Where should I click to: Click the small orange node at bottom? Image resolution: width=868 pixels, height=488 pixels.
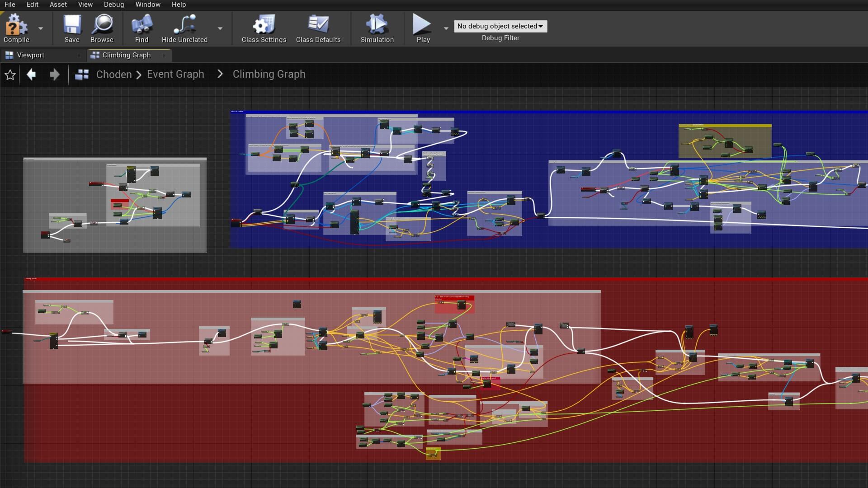(x=433, y=454)
